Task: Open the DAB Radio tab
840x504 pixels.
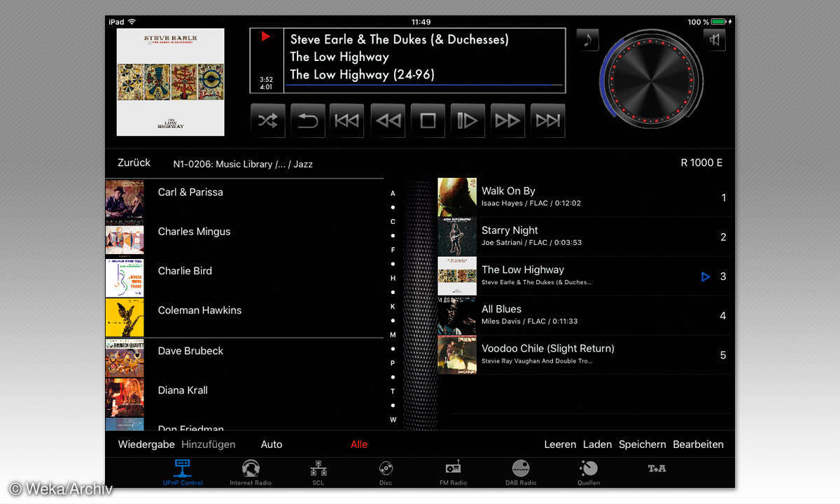Action: 521,472
